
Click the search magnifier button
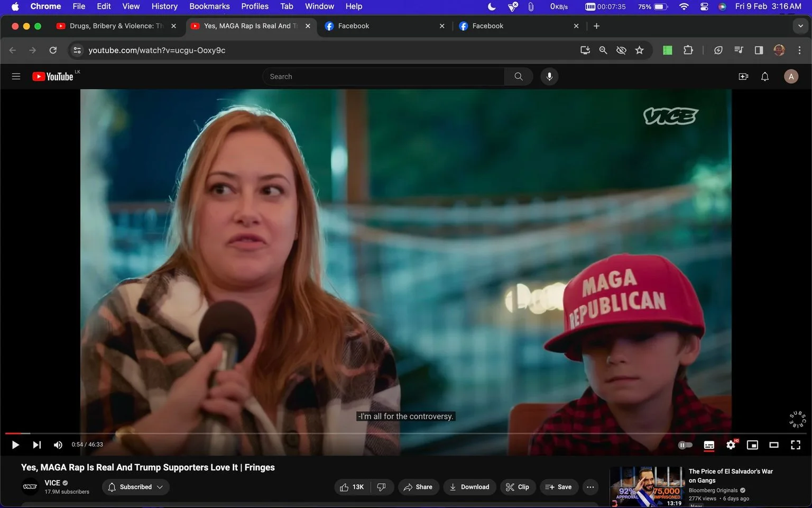pos(519,77)
